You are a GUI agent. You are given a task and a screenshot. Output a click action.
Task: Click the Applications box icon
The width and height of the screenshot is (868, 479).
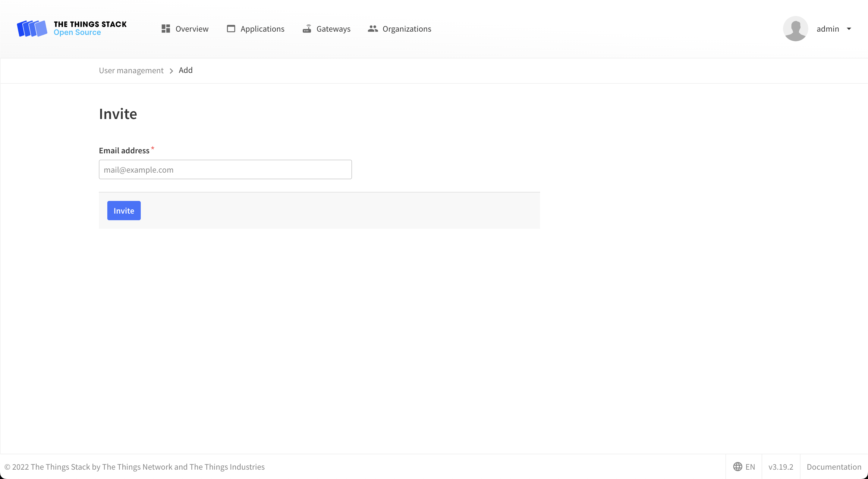pos(231,29)
